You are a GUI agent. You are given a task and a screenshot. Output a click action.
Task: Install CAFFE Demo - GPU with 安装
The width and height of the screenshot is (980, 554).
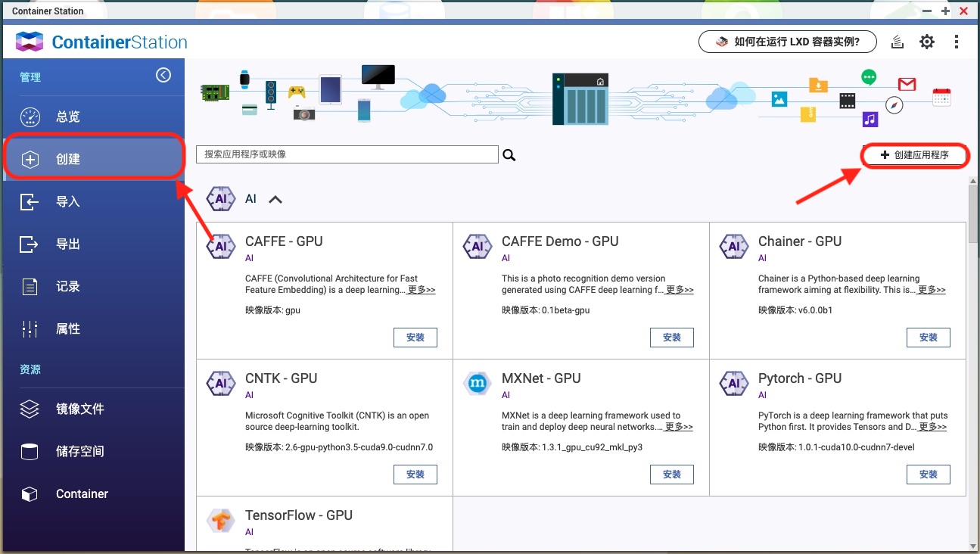coord(672,338)
